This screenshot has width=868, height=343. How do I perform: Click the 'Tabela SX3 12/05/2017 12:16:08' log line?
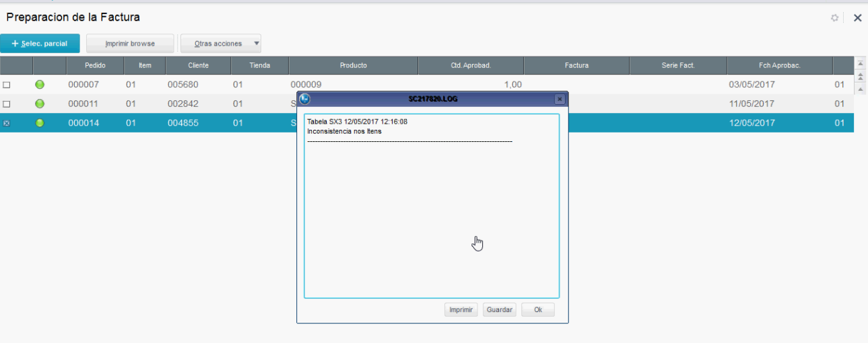pyautogui.click(x=357, y=122)
